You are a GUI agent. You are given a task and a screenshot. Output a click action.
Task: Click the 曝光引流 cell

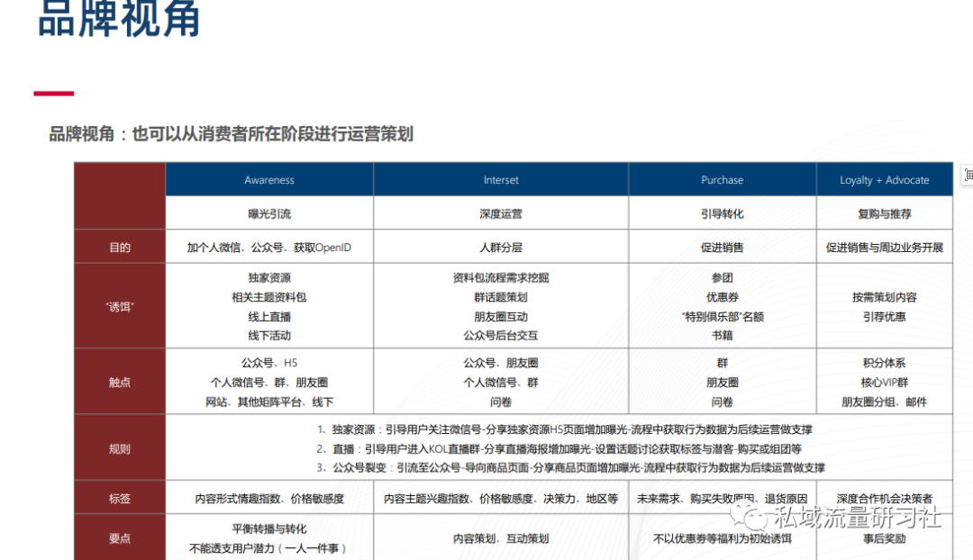click(269, 214)
